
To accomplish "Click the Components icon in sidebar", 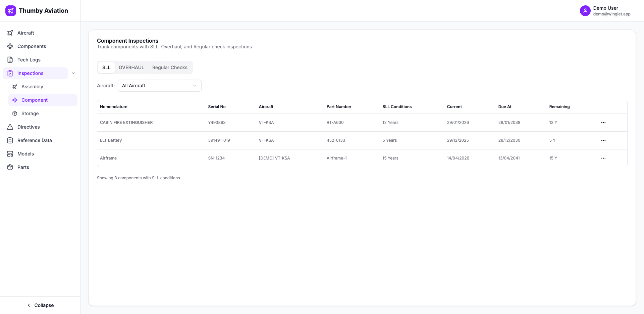I will point(10,46).
